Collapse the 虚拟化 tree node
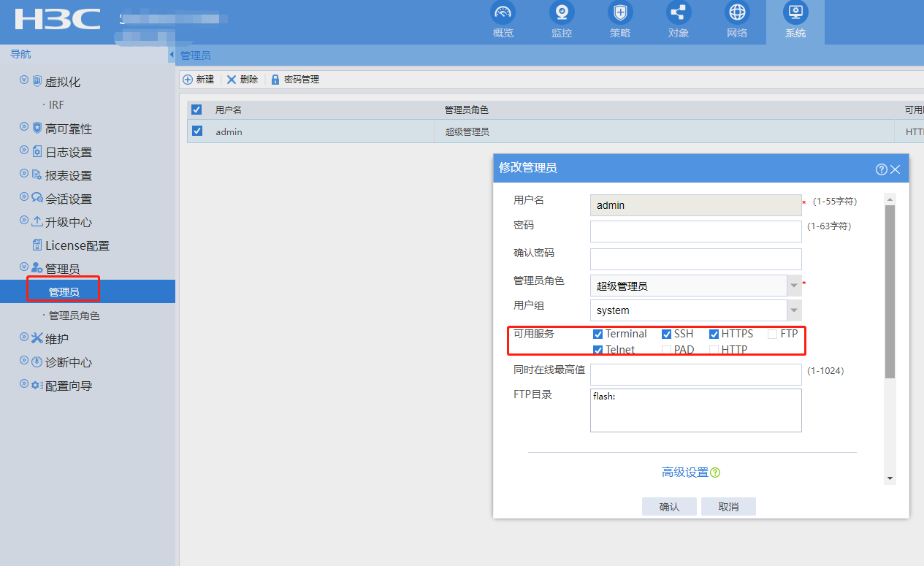Viewport: 924px width, 566px height. 24,80
